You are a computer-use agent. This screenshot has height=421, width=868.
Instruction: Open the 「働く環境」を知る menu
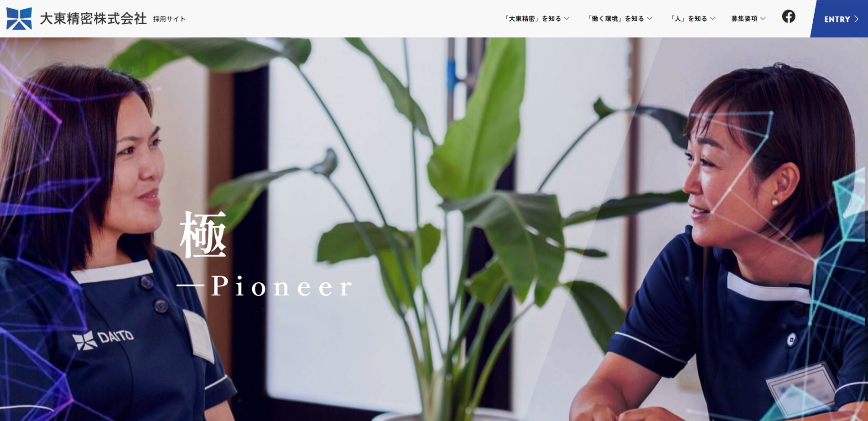(x=616, y=19)
